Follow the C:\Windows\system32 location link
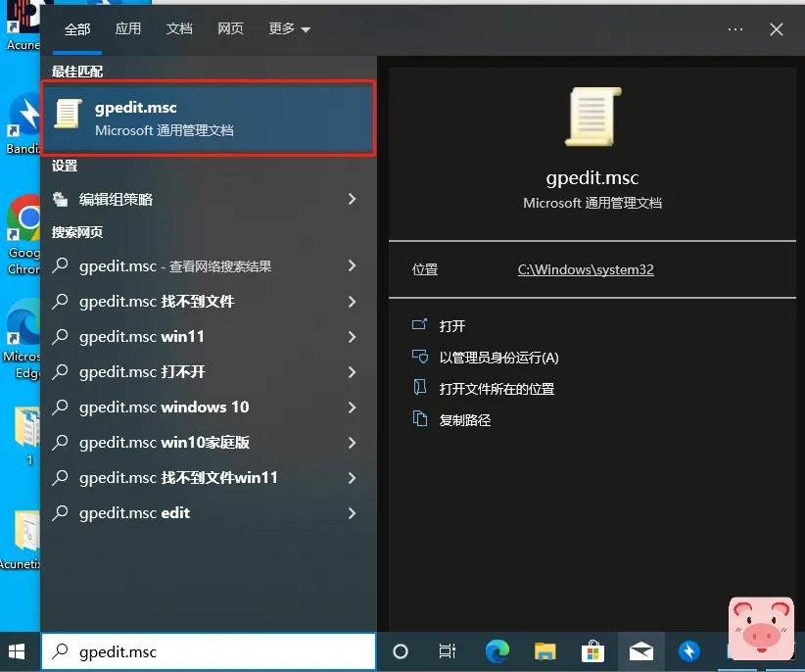This screenshot has height=672, width=805. point(586,269)
